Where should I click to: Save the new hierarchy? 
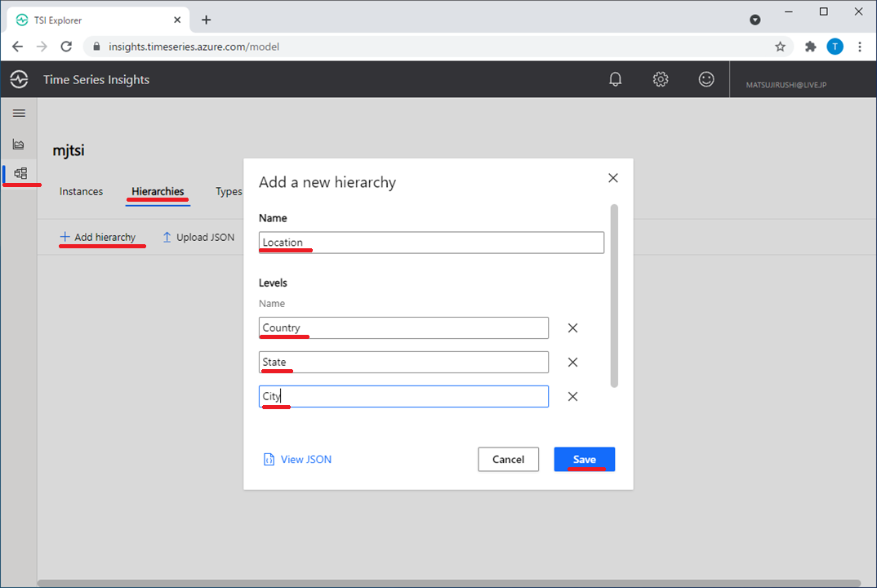(x=585, y=459)
